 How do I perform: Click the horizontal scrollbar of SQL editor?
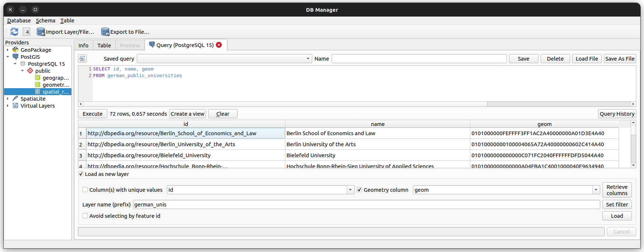point(283,104)
